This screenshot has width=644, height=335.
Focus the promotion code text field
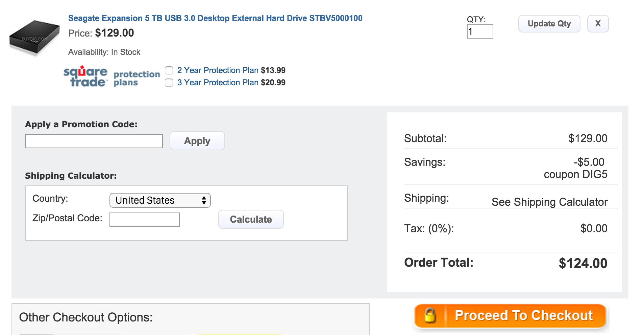pos(94,141)
